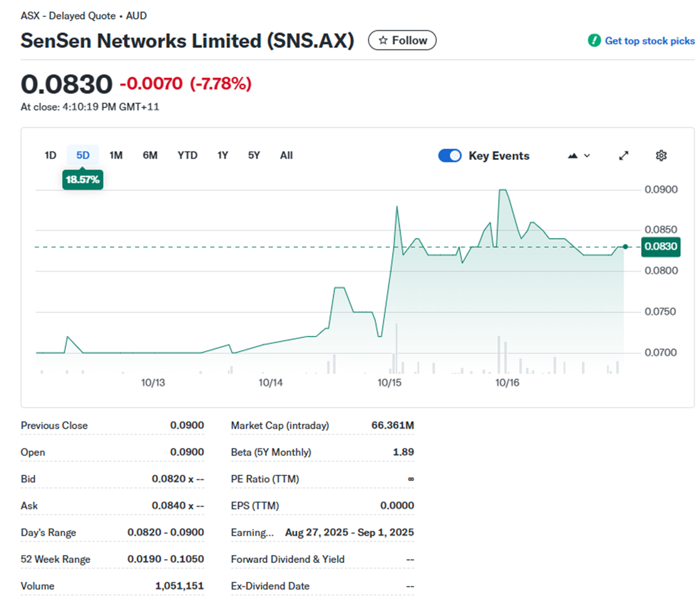Select the 1D chart range tab
Image resolution: width=700 pixels, height=609 pixels.
(50, 156)
